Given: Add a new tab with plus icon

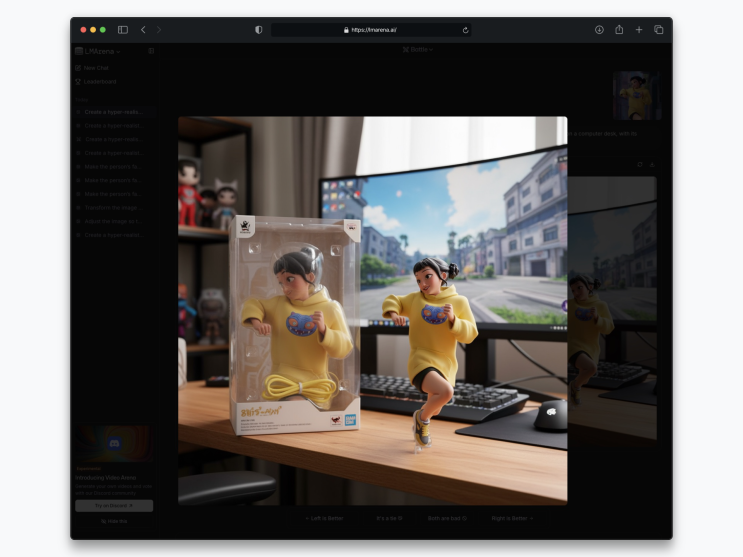Looking at the screenshot, I should click(639, 30).
